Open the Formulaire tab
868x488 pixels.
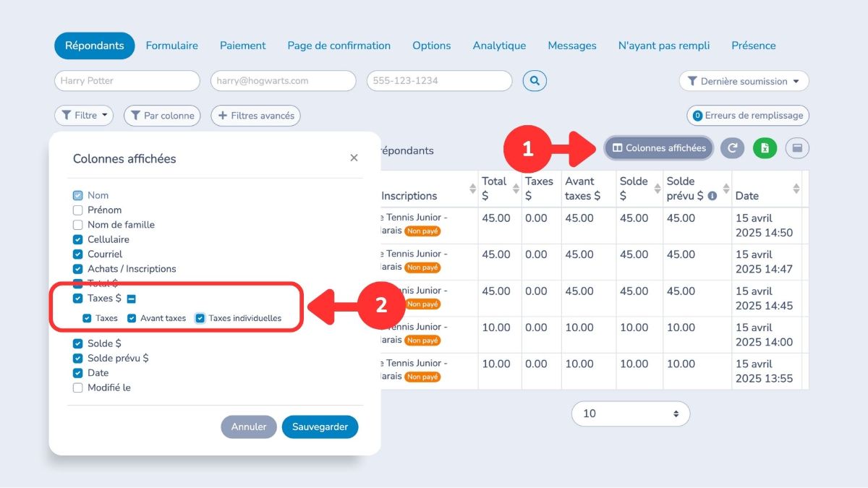tap(172, 46)
